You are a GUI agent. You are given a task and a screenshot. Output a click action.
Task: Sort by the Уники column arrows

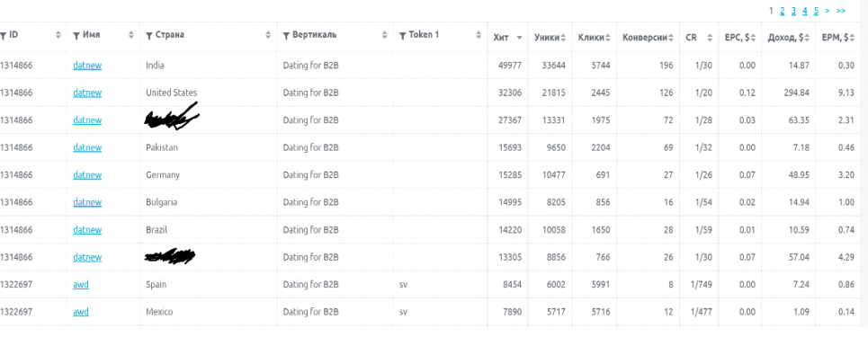(x=563, y=38)
